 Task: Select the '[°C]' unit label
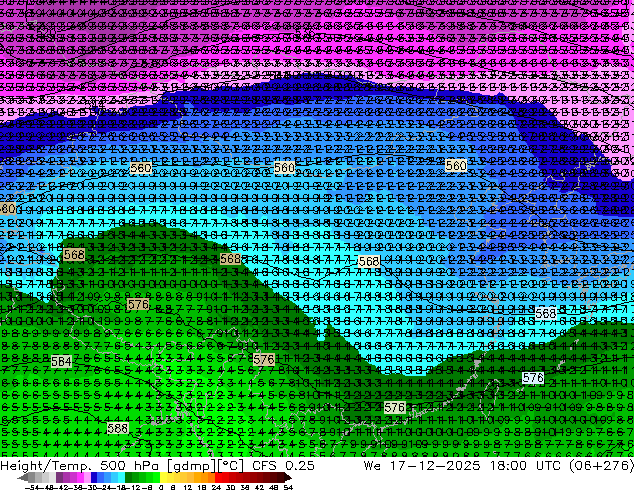[x=231, y=465]
